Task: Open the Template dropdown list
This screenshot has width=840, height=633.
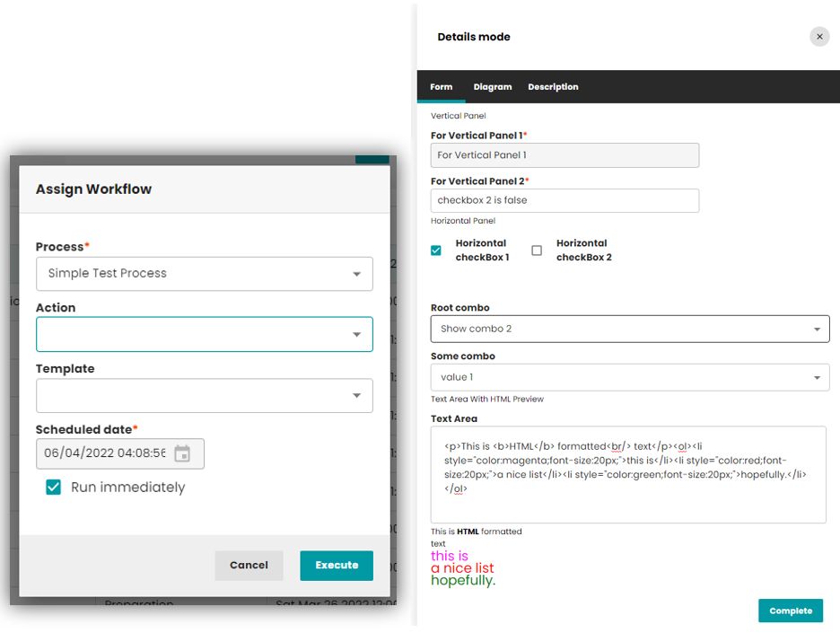Action: point(205,395)
